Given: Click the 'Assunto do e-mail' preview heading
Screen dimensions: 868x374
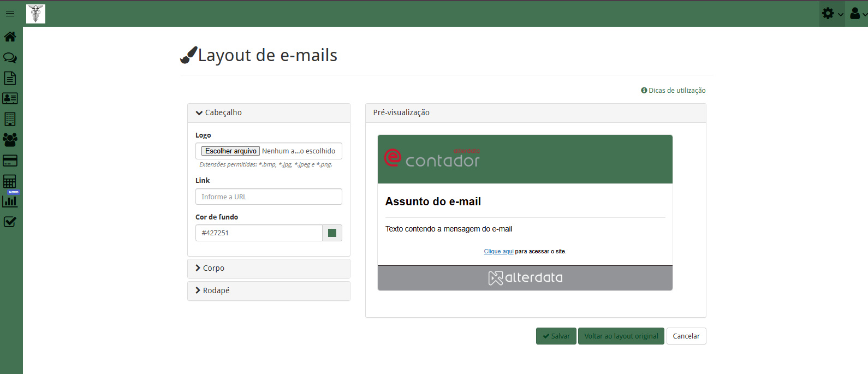Looking at the screenshot, I should pos(433,201).
